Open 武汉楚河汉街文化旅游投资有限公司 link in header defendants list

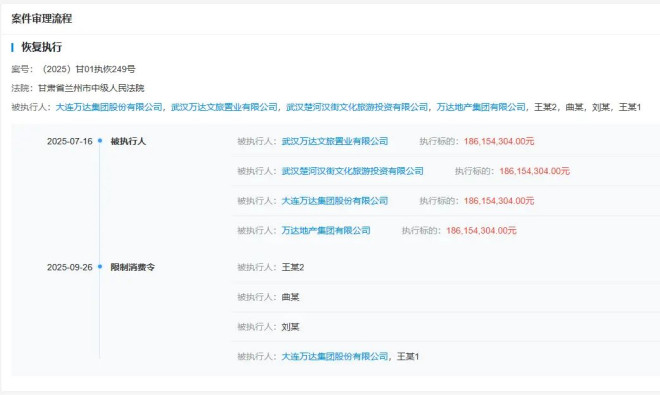pos(357,107)
